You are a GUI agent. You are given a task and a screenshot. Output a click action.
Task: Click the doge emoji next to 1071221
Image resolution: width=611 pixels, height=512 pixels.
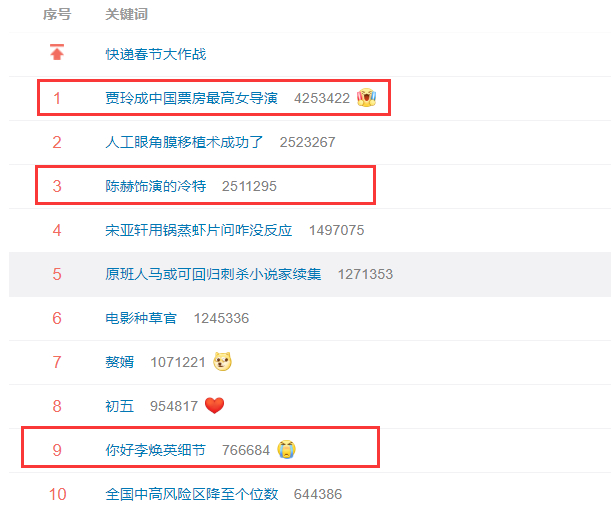click(223, 362)
